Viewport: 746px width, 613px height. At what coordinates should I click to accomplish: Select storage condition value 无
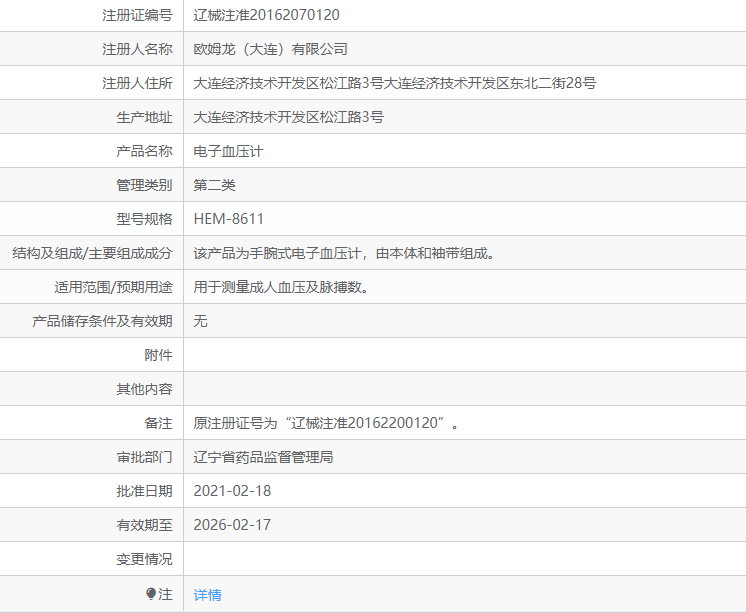pos(200,321)
